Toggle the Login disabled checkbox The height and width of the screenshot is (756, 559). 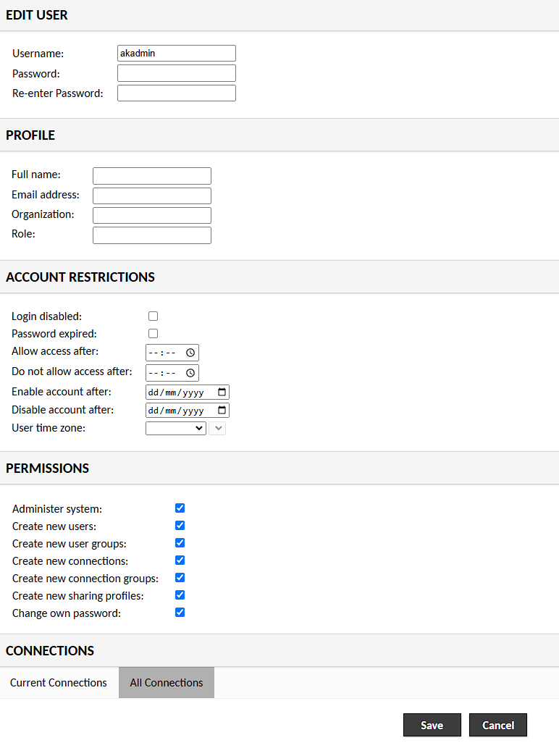click(x=154, y=316)
